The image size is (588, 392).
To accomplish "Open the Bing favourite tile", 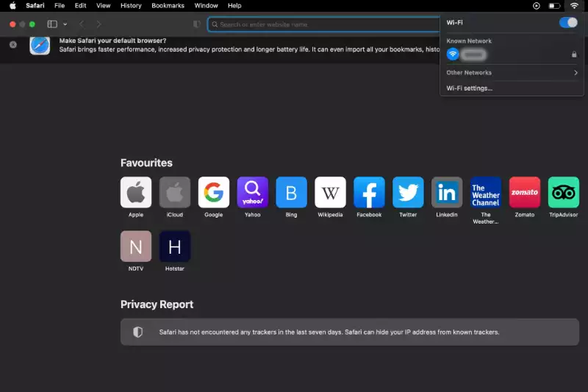I will coord(291,192).
